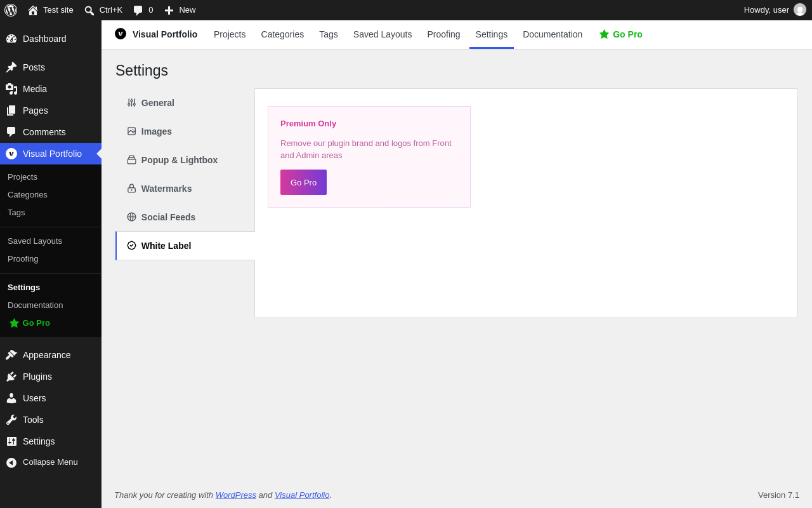Click the Visual Portfolio sidebar logo icon

point(11,154)
